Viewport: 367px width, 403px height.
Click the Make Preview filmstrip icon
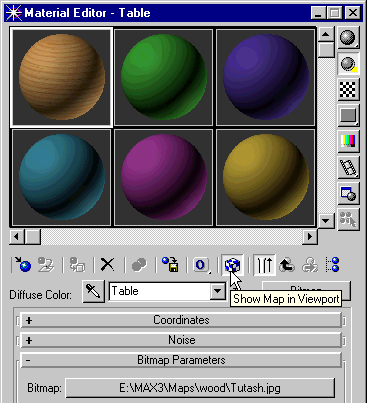(x=348, y=167)
